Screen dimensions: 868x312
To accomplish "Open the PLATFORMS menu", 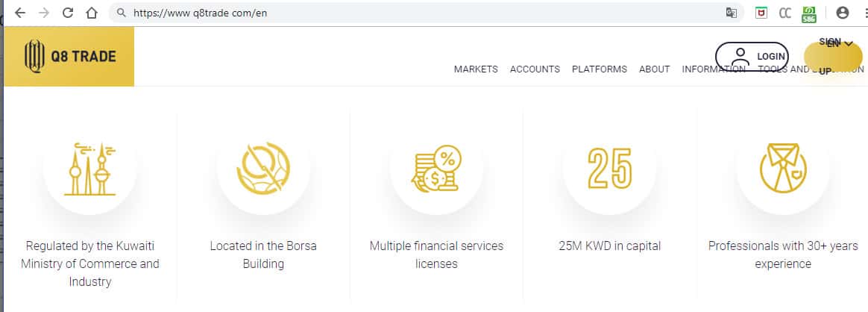I will [600, 69].
